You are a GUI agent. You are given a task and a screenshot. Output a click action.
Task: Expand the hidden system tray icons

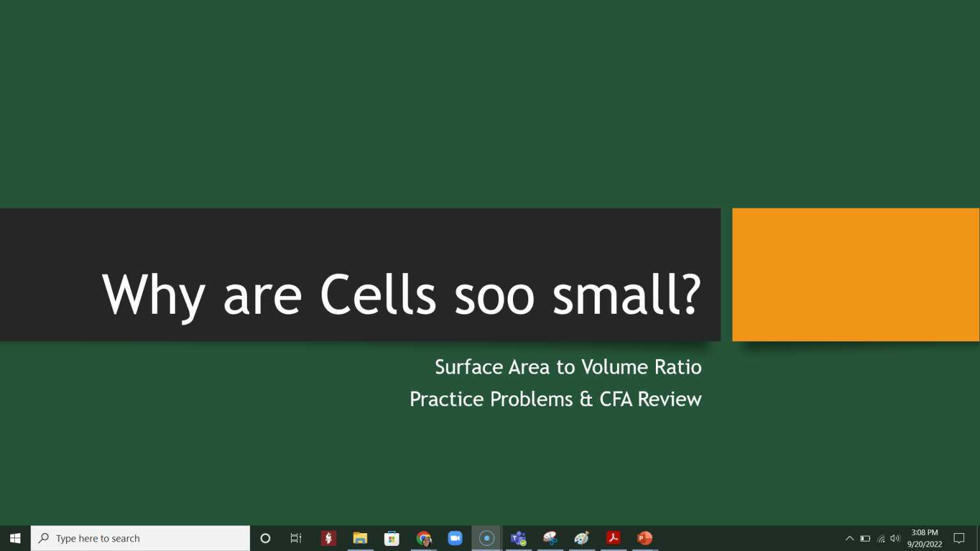pos(850,538)
